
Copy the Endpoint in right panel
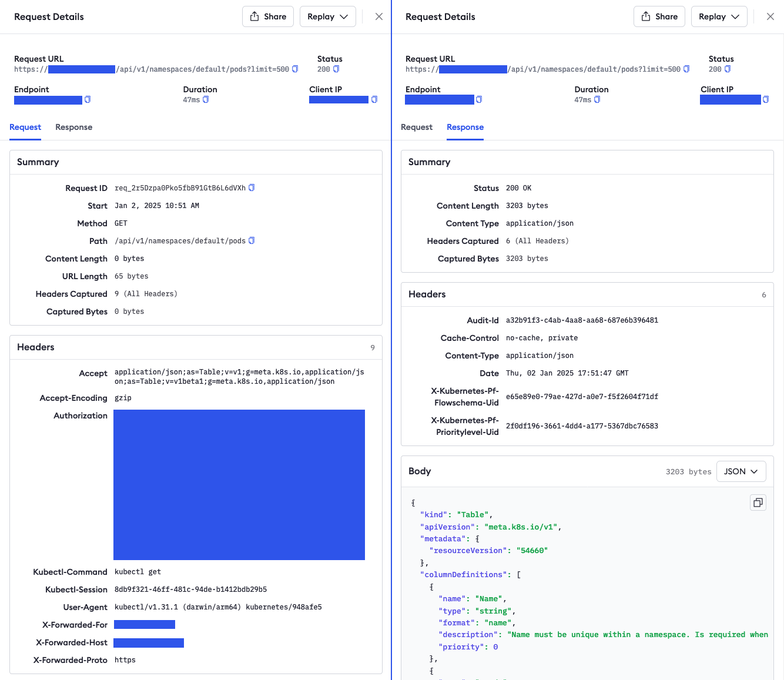[479, 100]
